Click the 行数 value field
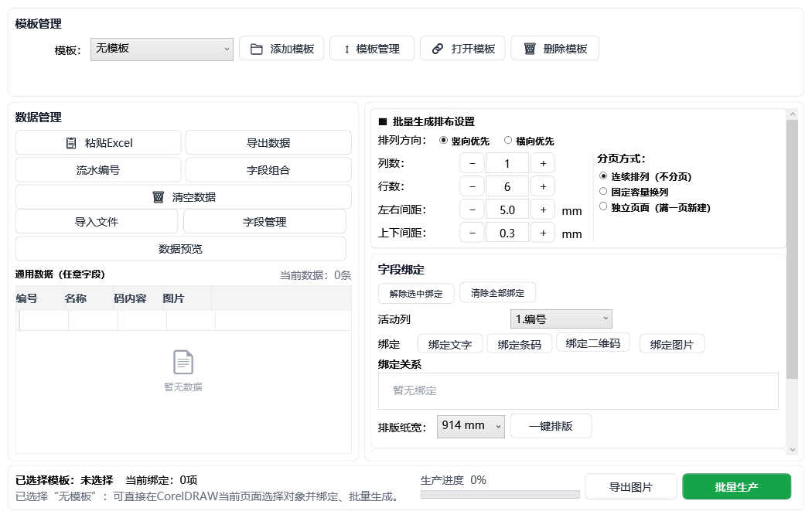The image size is (812, 518). [x=507, y=187]
